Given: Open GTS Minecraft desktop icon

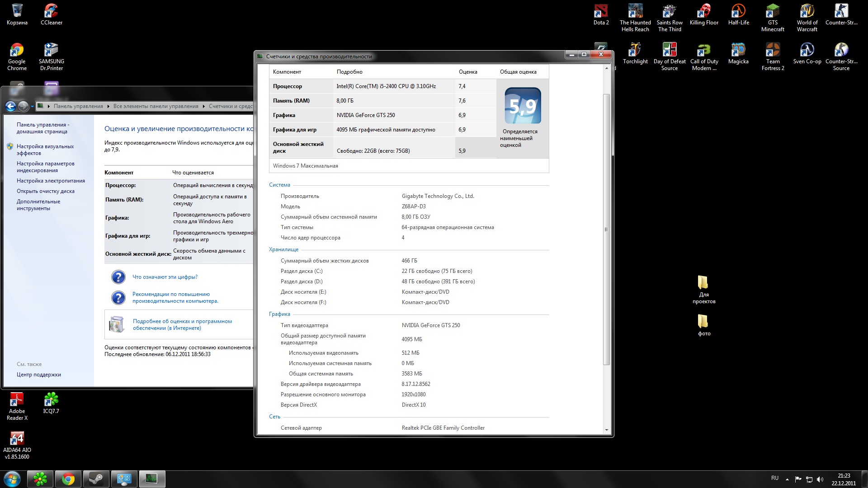Looking at the screenshot, I should click(773, 18).
